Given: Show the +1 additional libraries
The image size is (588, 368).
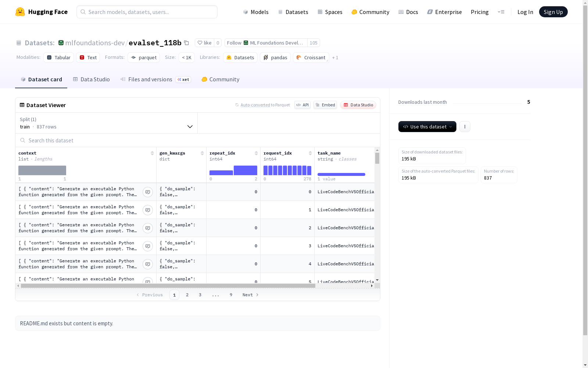Looking at the screenshot, I should tap(335, 57).
